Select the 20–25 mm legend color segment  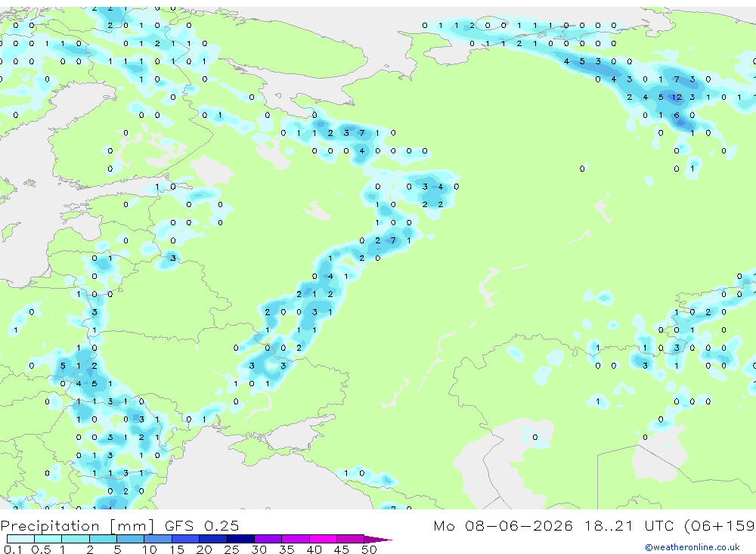coord(212,539)
